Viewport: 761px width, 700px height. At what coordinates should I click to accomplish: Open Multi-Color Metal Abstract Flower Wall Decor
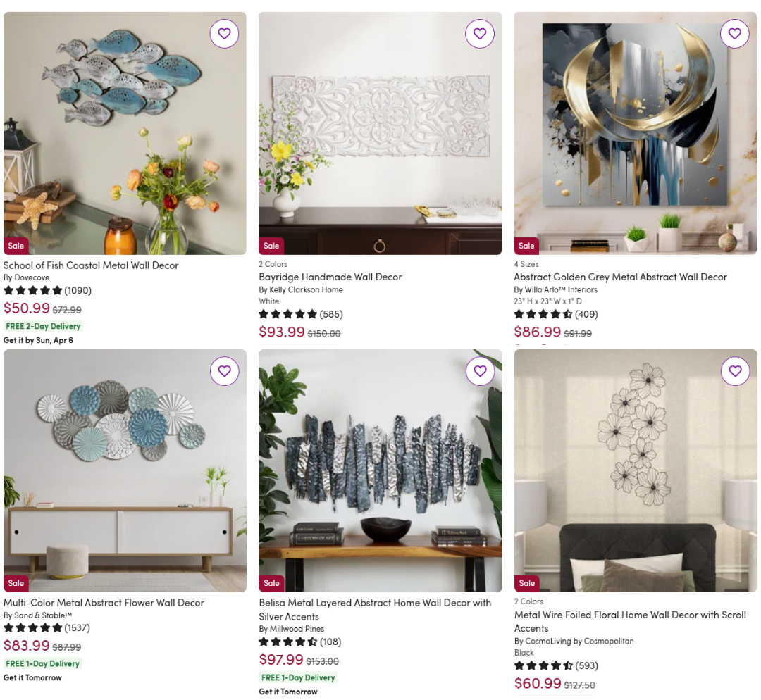coord(104,603)
